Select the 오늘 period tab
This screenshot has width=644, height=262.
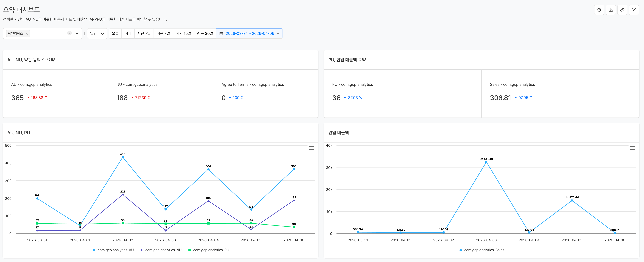tap(115, 33)
